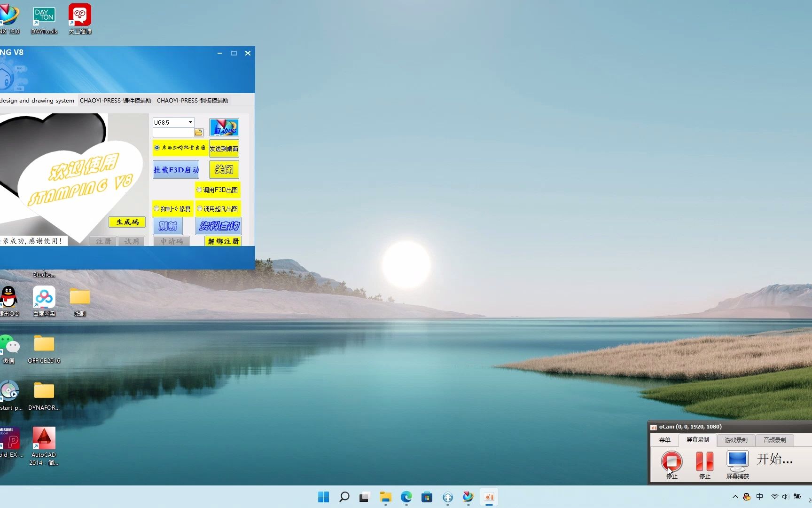Open the 腾讯QQ desktop icon
This screenshot has width=812, height=508.
point(9,301)
